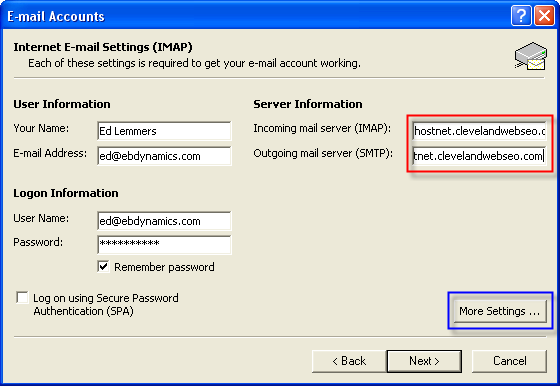Click the Incoming mail server (IMAP) label

[x=322, y=128]
